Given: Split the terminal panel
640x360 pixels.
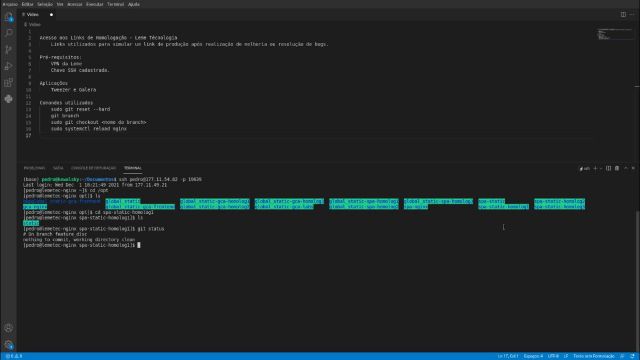Looking at the screenshot, I should click(x=609, y=168).
